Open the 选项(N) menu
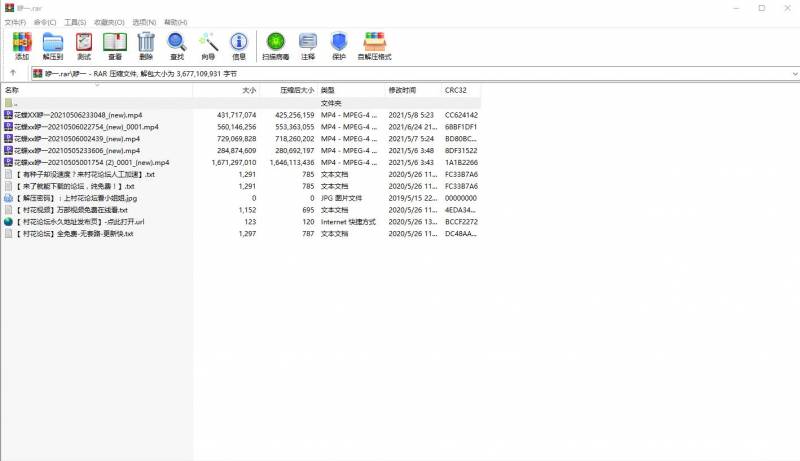800x461 pixels. point(142,21)
